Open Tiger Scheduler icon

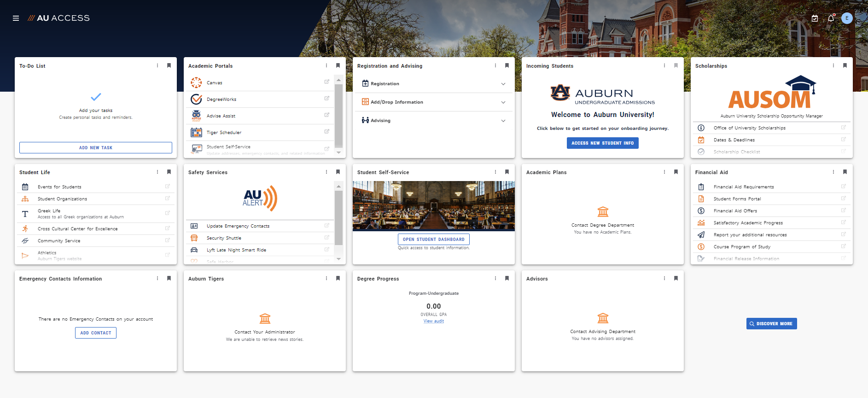coord(196,133)
